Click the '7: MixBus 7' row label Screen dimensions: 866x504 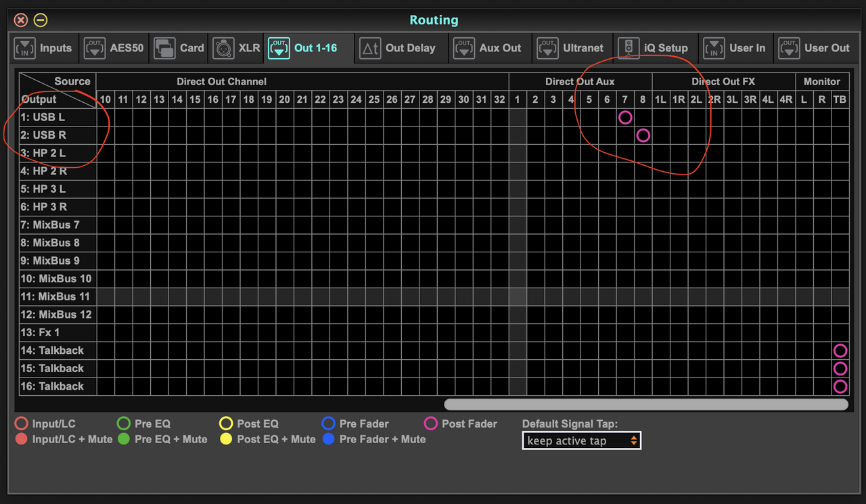click(x=58, y=225)
